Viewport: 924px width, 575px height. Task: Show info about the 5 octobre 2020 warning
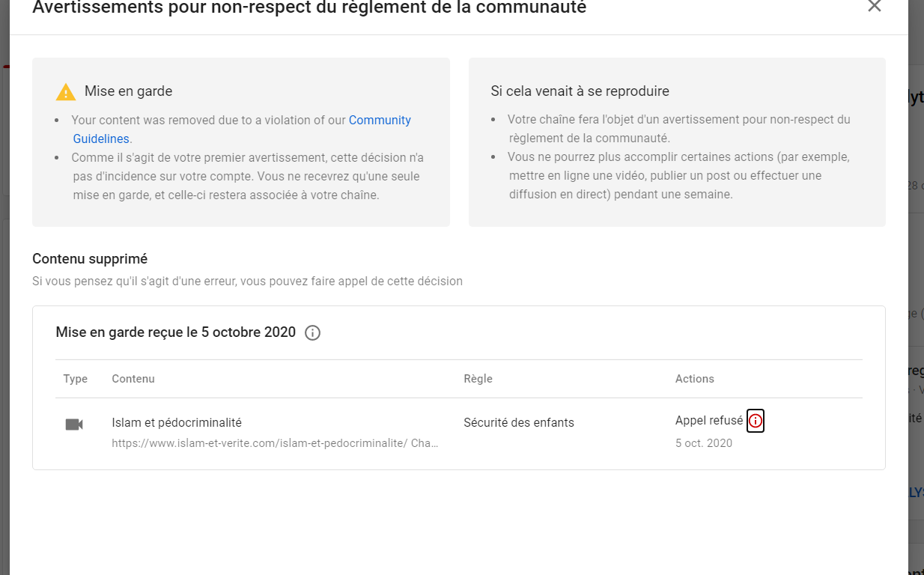pos(313,332)
